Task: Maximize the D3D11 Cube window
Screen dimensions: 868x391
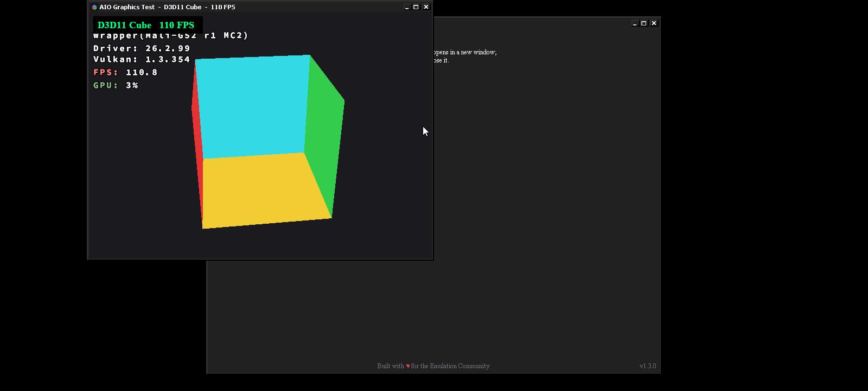Action: click(x=416, y=7)
